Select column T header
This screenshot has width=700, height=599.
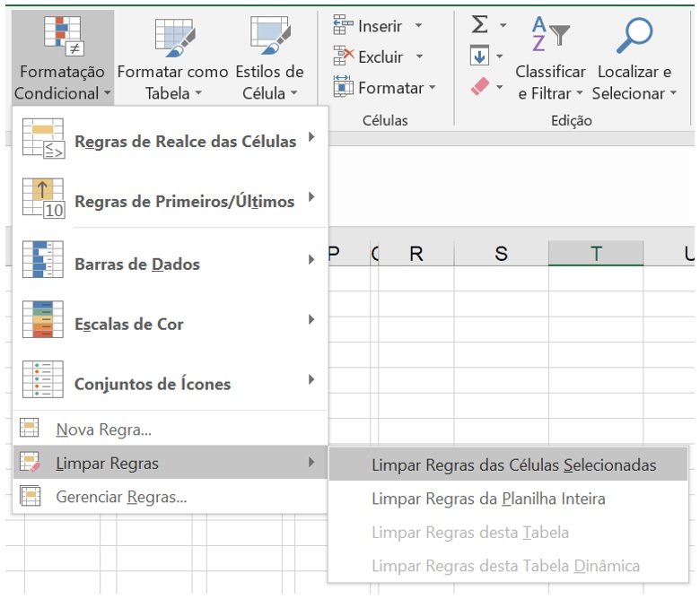point(596,254)
